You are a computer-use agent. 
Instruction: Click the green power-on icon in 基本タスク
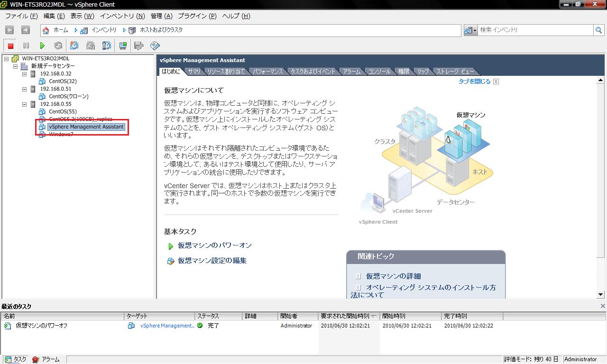171,246
